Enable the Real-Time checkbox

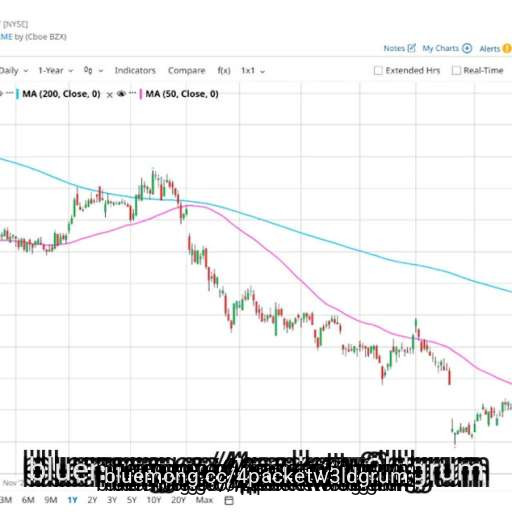pos(456,71)
